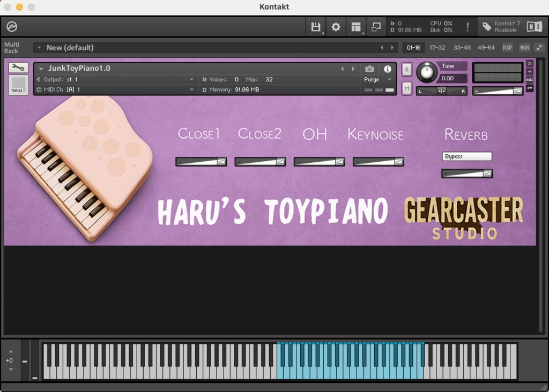Screen dimensions: 549x392
Task: Adjust the pan L-R slider
Action: tap(442, 91)
